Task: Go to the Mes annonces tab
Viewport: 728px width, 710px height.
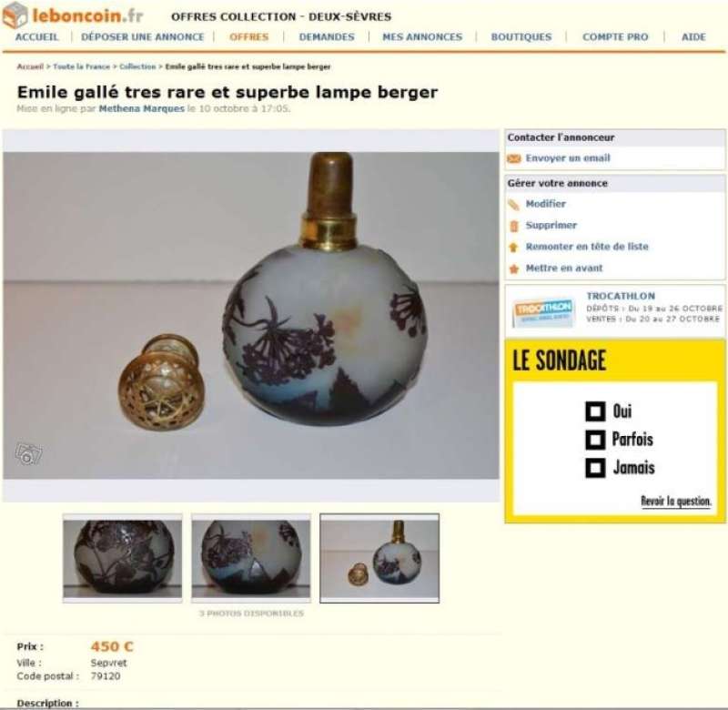Action: tap(422, 37)
